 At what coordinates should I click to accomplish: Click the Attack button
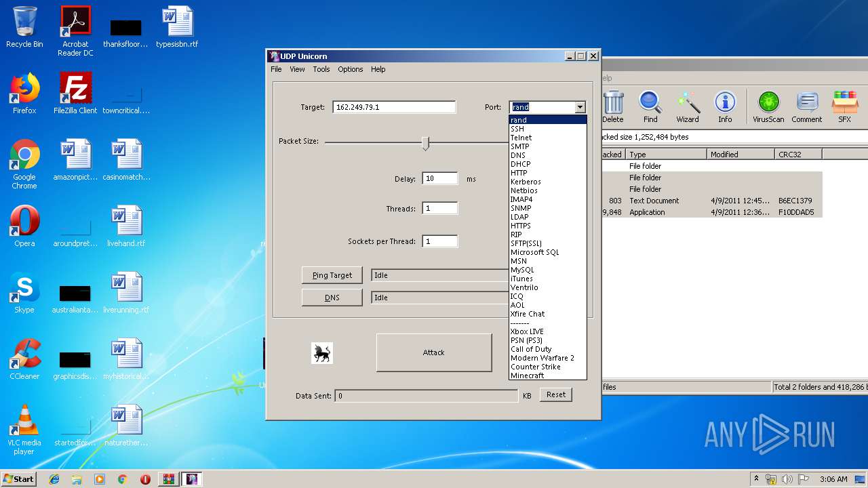tap(434, 352)
